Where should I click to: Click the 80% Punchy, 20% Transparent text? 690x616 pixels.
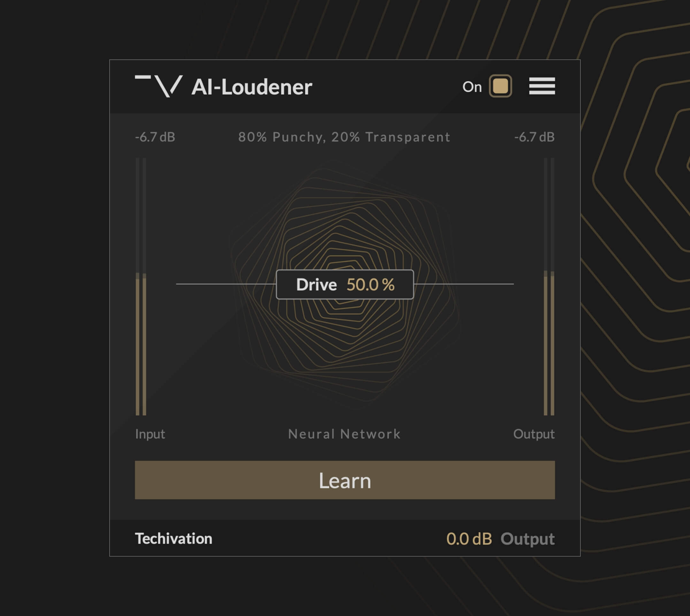pyautogui.click(x=344, y=137)
